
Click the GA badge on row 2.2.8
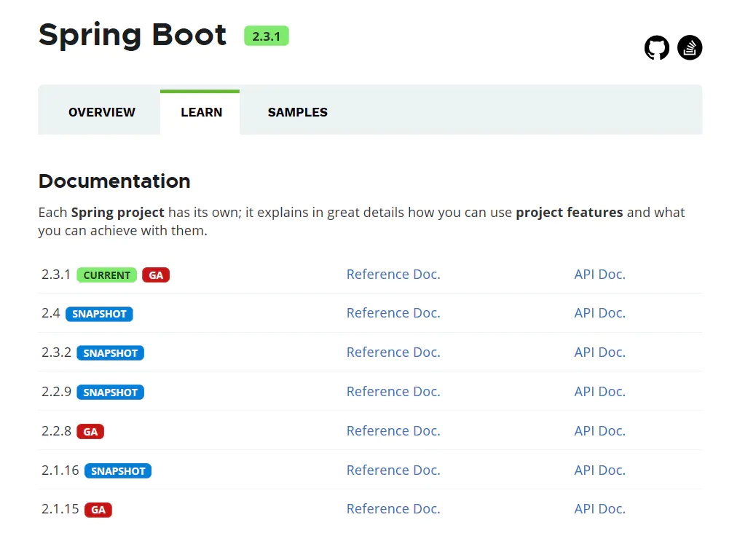click(x=90, y=432)
